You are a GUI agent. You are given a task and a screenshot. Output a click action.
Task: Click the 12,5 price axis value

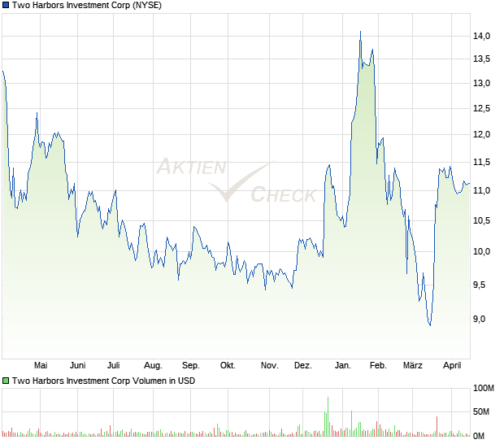(481, 108)
